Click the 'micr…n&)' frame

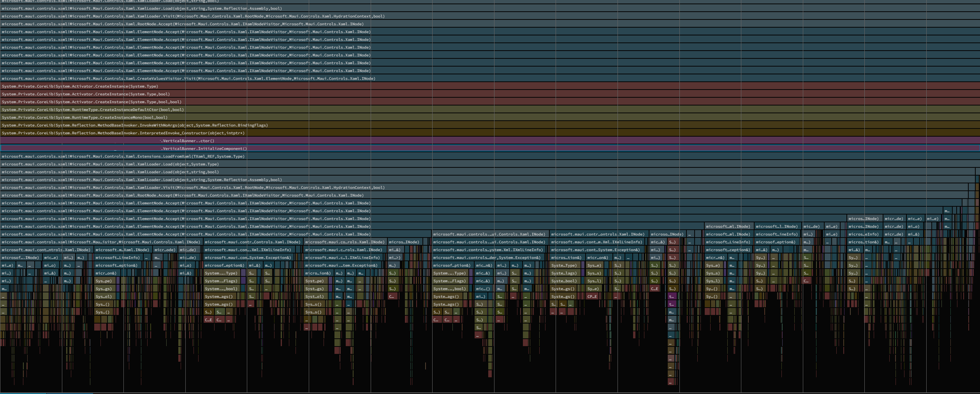(716, 257)
